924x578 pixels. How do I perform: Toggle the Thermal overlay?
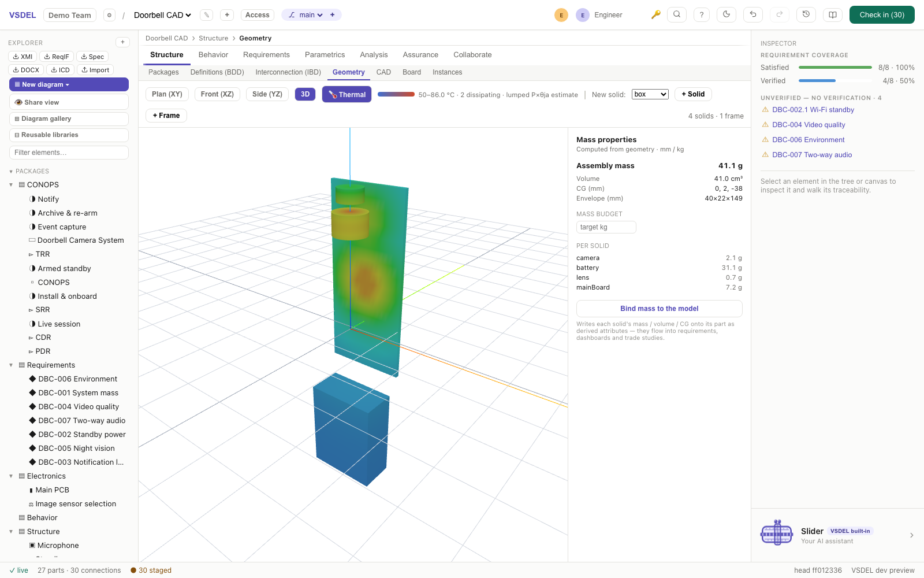(346, 94)
